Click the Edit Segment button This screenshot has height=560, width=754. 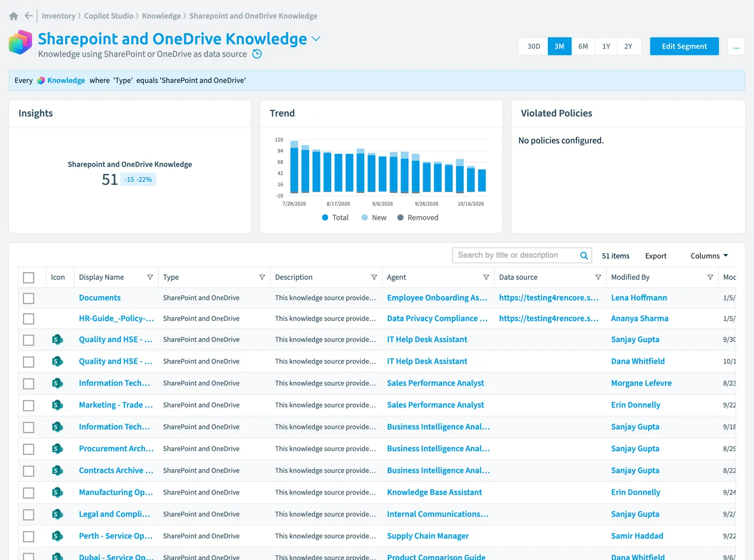(684, 46)
